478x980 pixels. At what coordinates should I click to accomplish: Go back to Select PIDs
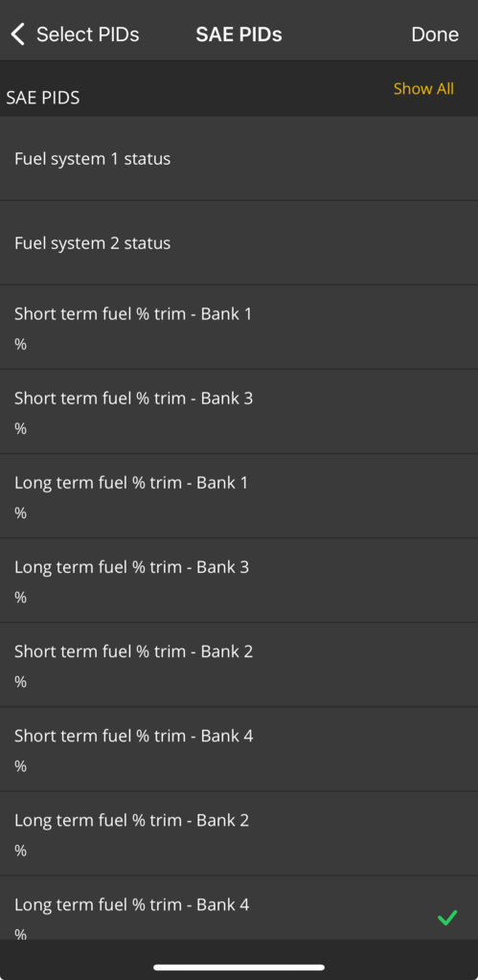pos(75,34)
